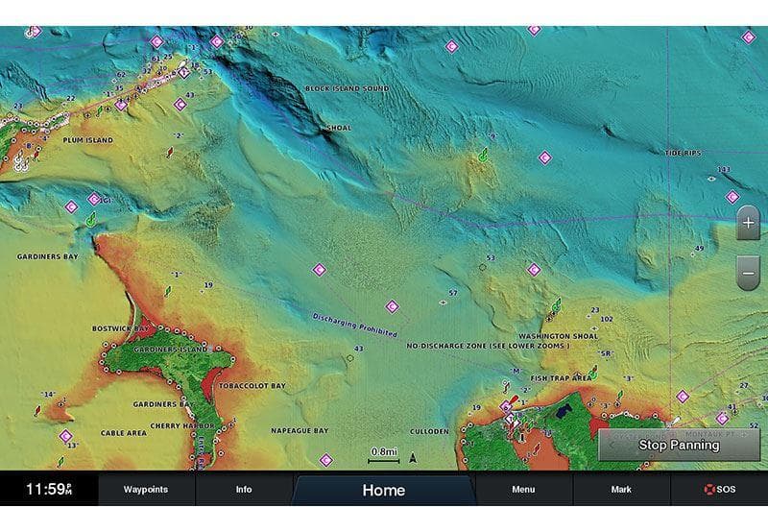
Task: Select magenta marker below Napeague Bay label
Action: click(326, 460)
